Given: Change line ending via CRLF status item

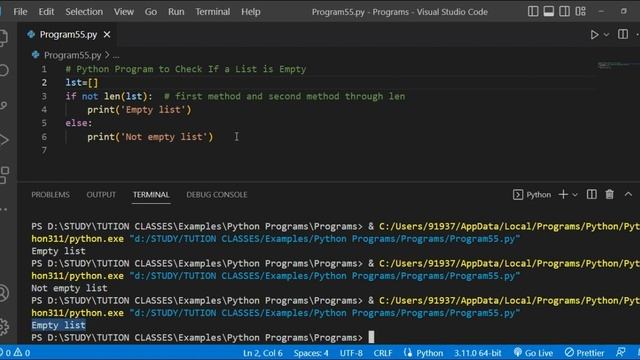Looking at the screenshot, I should point(383,353).
